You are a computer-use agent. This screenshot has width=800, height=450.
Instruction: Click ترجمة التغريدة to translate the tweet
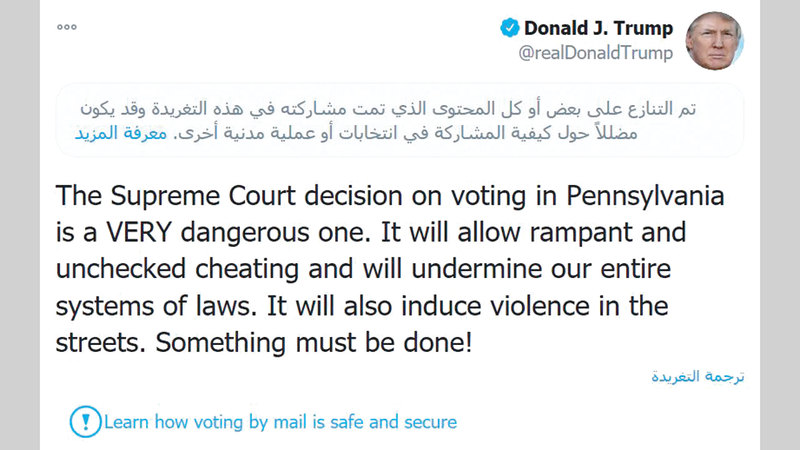(696, 377)
